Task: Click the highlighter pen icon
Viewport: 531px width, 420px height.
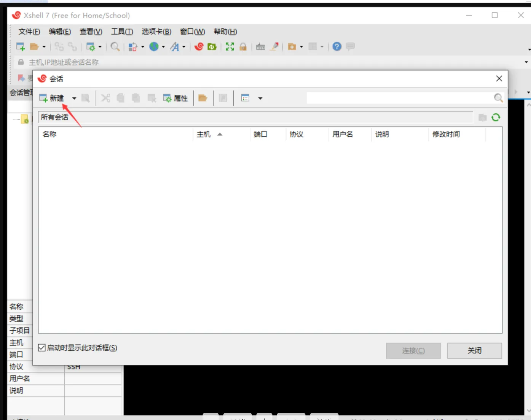Action: pos(274,47)
